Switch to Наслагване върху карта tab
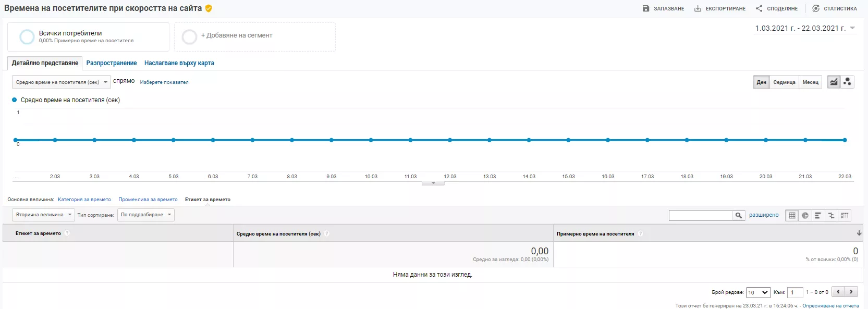This screenshot has width=868, height=309. tap(179, 63)
